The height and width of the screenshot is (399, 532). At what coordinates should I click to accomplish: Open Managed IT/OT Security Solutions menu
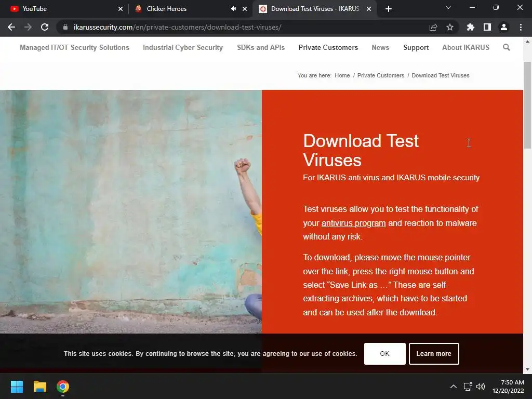coord(75,47)
